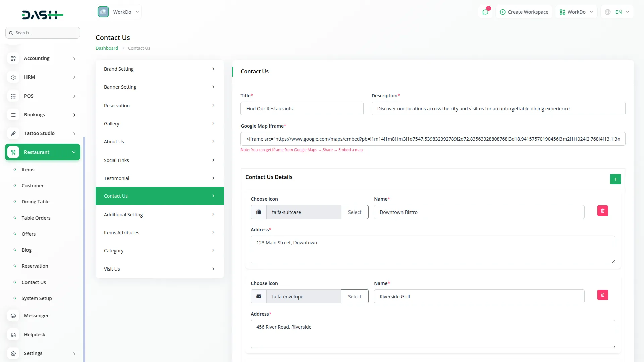Delete the Downtown Bistro contact entry
This screenshot has height=362, width=644.
(602, 210)
